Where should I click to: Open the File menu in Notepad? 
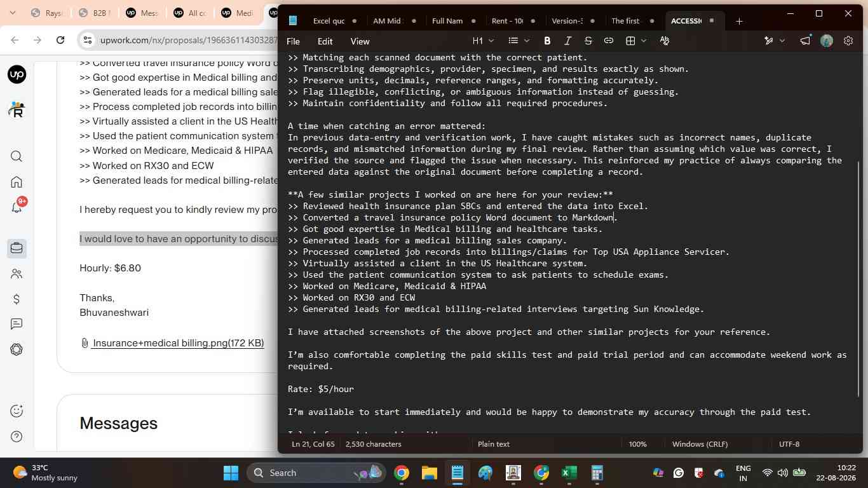point(293,41)
